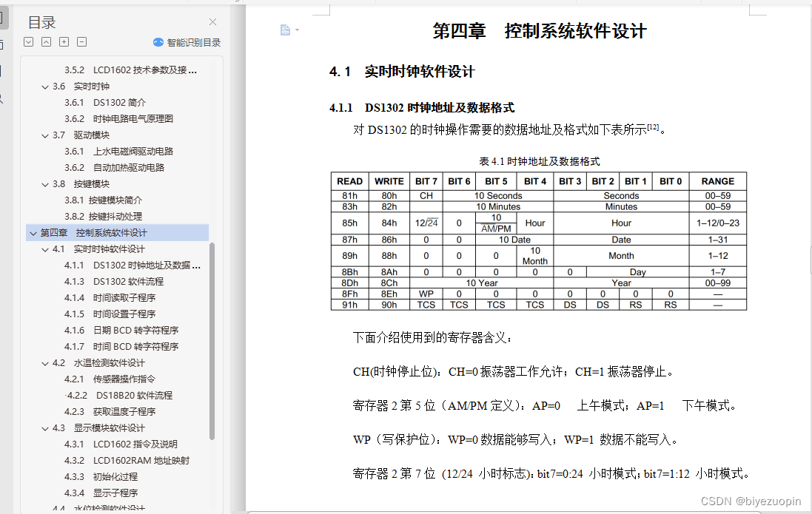
Task: Click heading 4.1.1 DS1302 时钟地址及数据格式 in document
Action: click(x=421, y=108)
